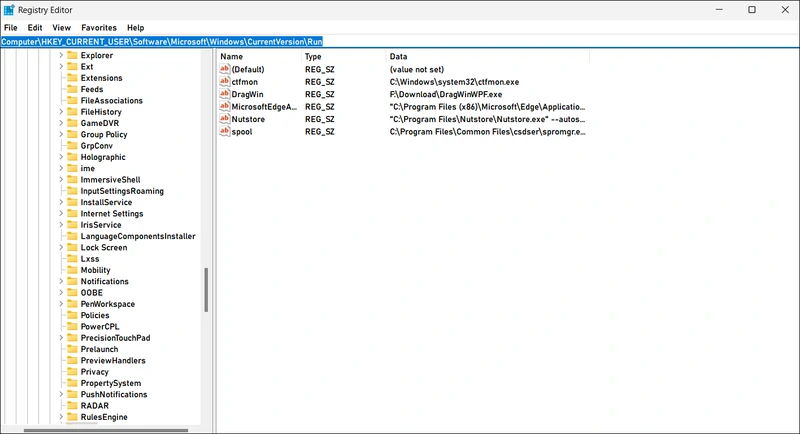The height and width of the screenshot is (434, 800).
Task: Expand the Internet Settings tree node
Action: point(61,213)
